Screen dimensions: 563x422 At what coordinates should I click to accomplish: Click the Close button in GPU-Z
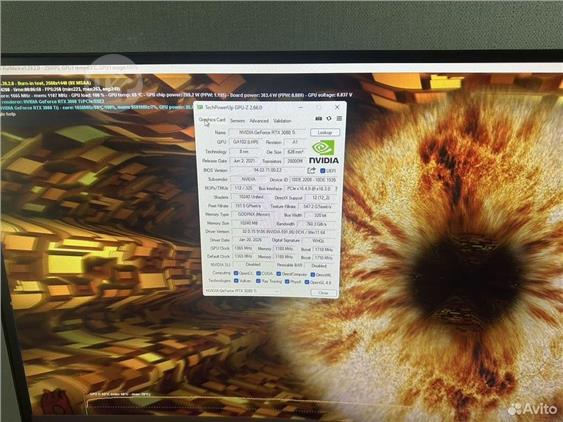coord(324,293)
